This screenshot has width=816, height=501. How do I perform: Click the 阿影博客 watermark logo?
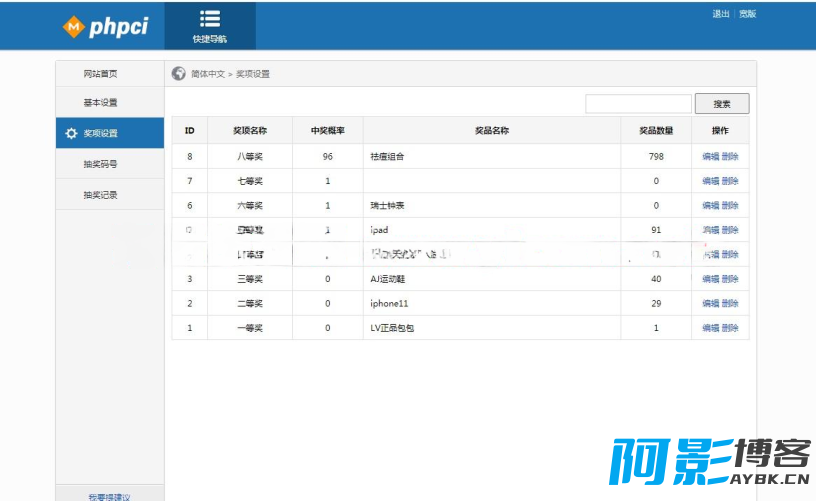[x=710, y=462]
